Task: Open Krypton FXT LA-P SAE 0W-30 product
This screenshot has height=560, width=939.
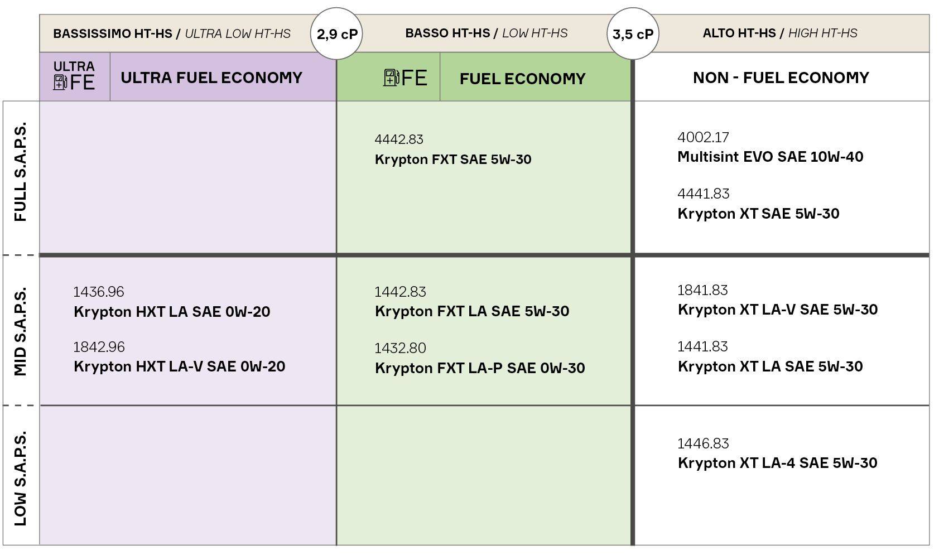Action: [x=480, y=368]
